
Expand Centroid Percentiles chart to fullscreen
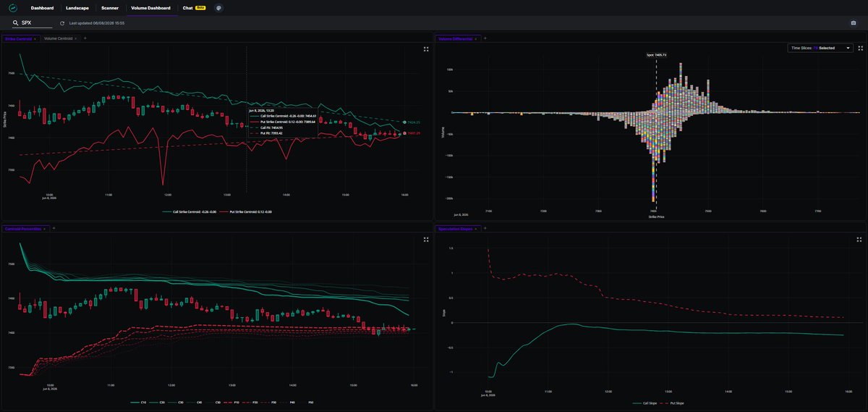point(426,239)
